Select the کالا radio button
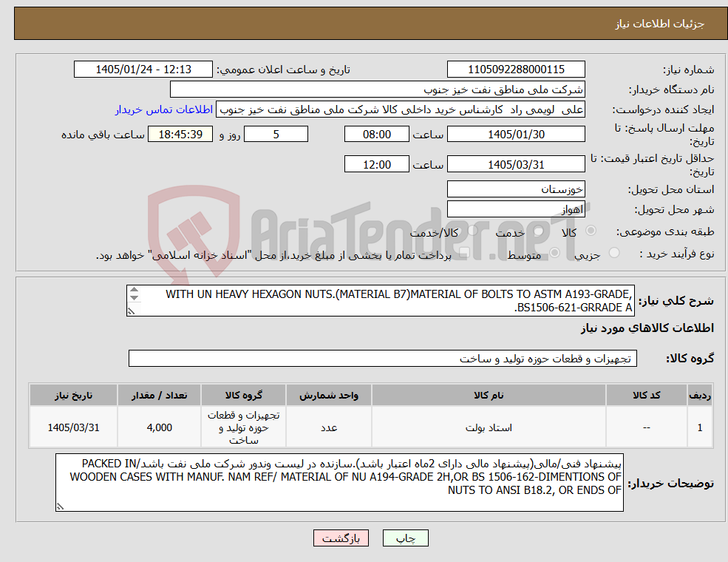This screenshot has width=728, height=562. click(591, 231)
